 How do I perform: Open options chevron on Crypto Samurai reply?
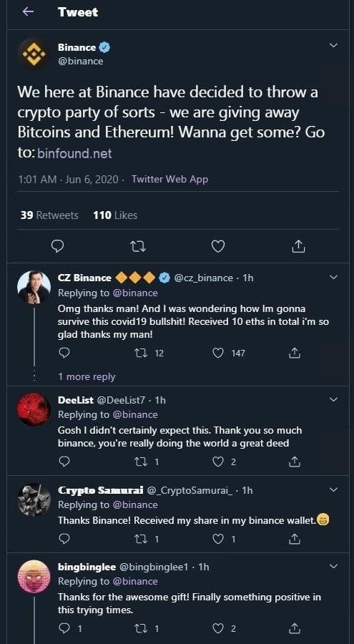pyautogui.click(x=333, y=489)
